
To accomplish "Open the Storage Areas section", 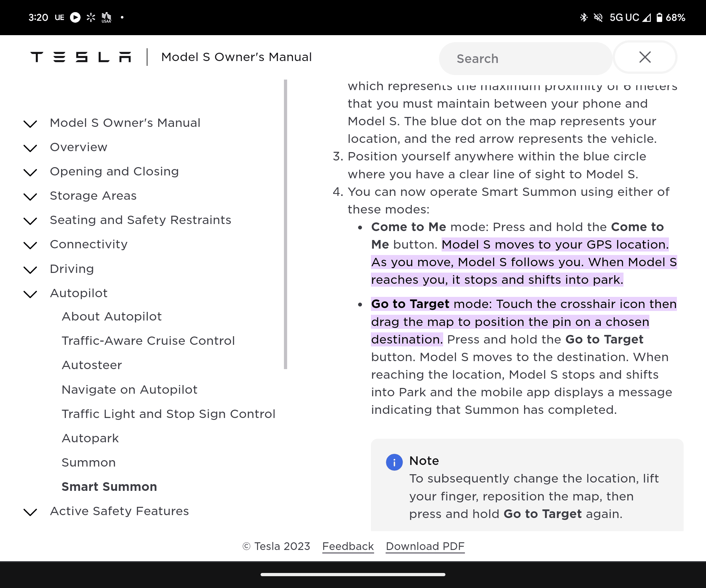I will coord(93,196).
